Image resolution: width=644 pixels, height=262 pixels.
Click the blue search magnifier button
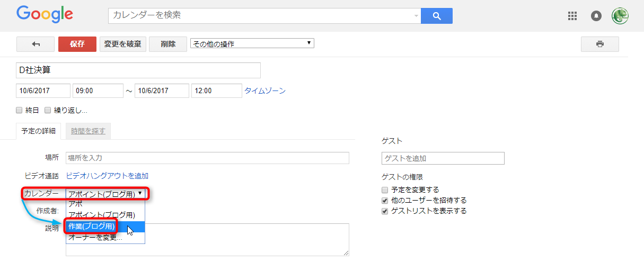[437, 16]
